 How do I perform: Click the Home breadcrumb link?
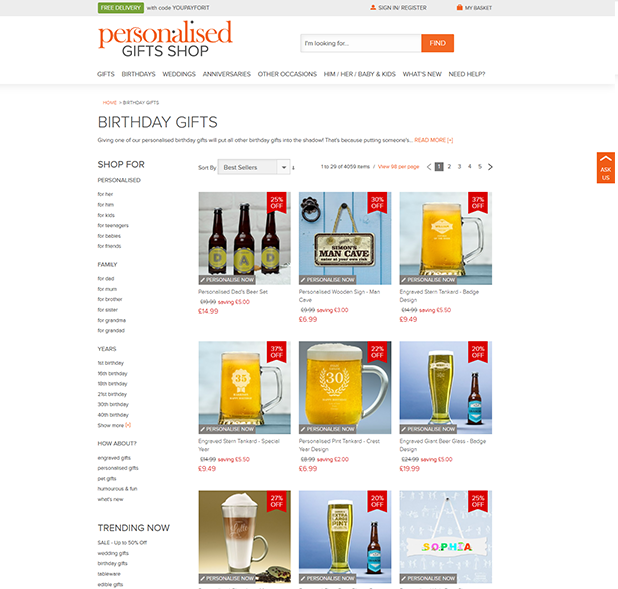click(110, 103)
